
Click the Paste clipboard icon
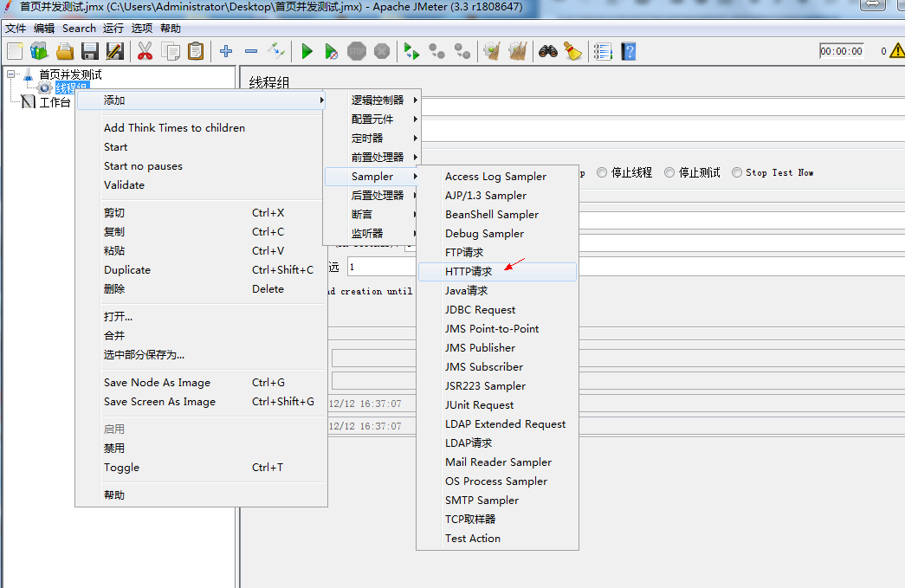coord(196,51)
